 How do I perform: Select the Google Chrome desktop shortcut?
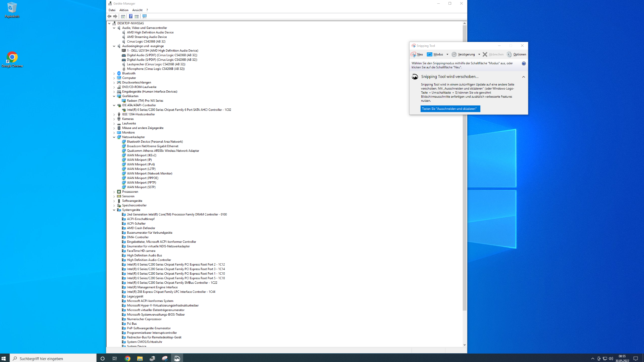click(x=12, y=60)
